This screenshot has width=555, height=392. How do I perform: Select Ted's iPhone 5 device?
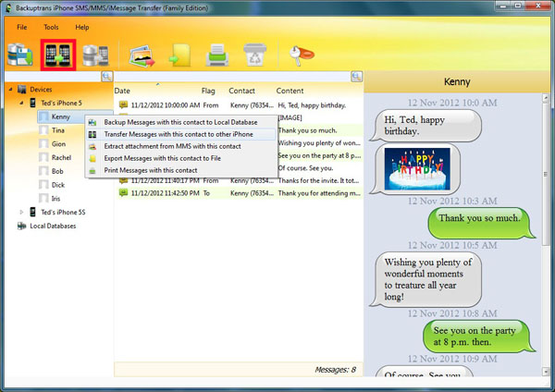click(61, 103)
